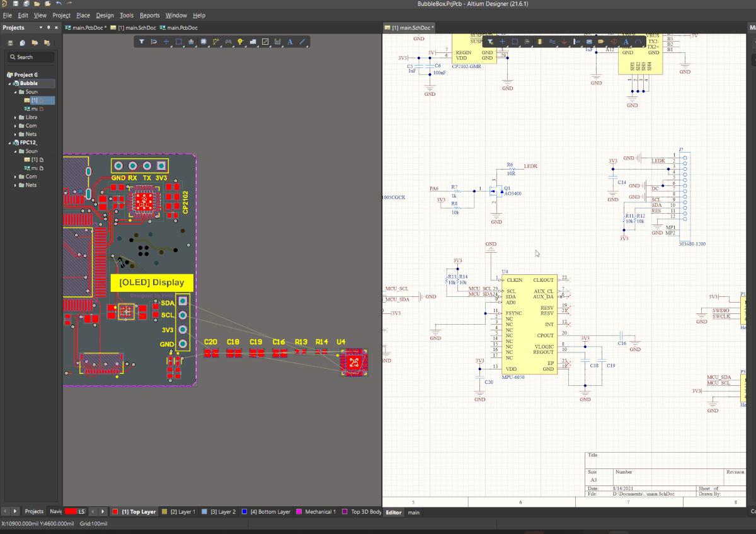Collapse the FPC12 project node
756x534 pixels.
tap(9, 142)
